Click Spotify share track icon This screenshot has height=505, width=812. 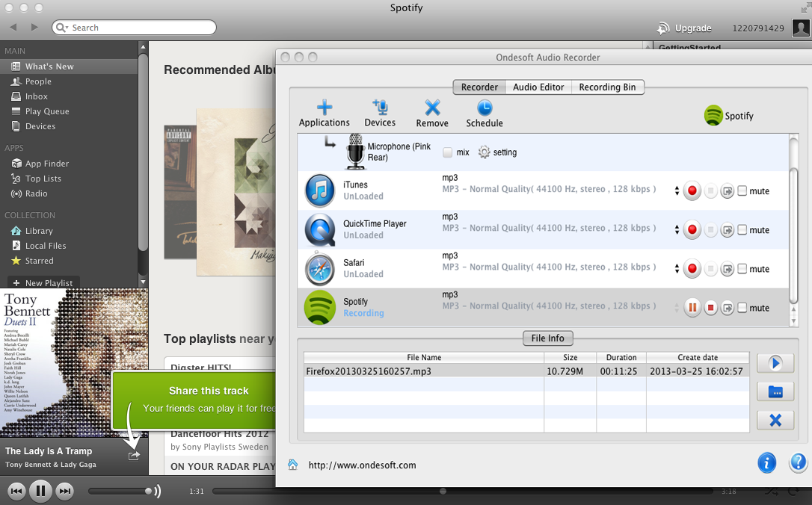(x=134, y=456)
